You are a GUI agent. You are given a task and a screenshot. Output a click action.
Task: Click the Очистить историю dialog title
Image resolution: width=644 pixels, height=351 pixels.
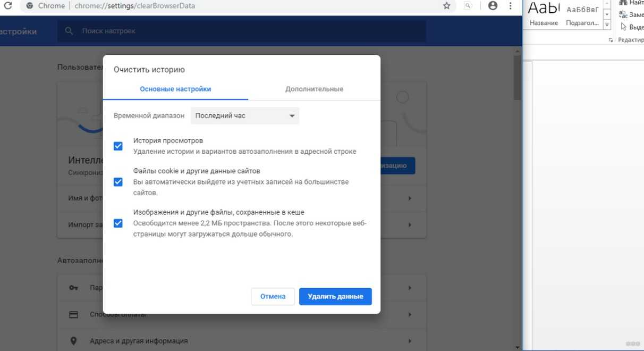(149, 70)
